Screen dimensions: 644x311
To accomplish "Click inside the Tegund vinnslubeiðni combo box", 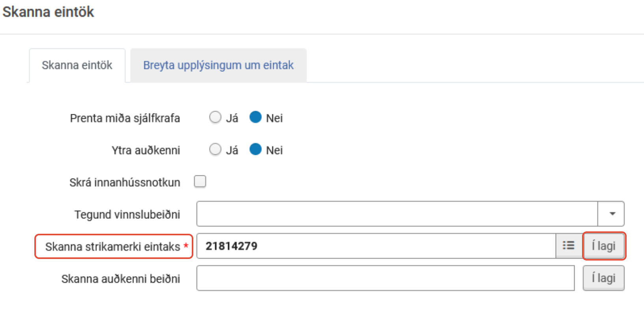I will point(397,214).
